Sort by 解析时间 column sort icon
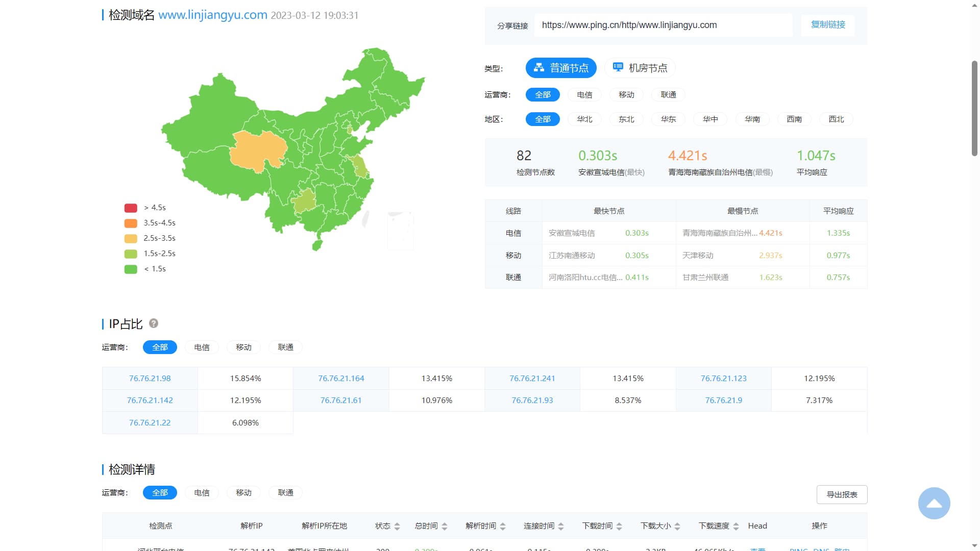 tap(503, 526)
